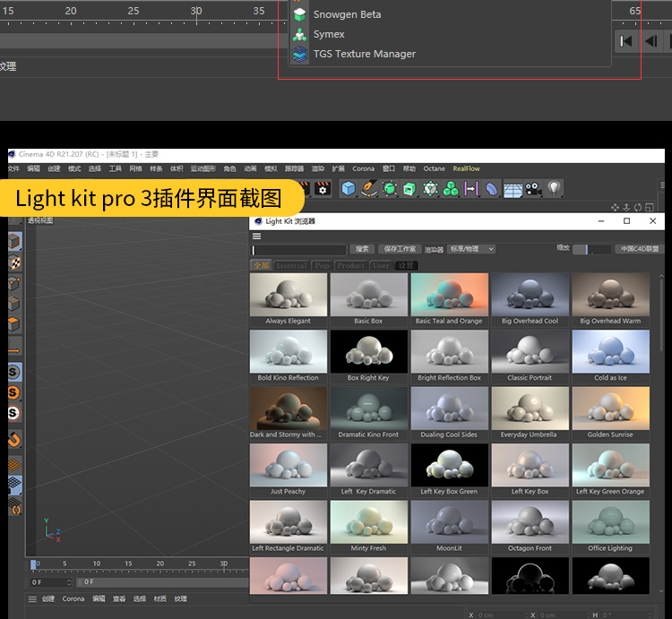Select the Golden Sunrise preset
This screenshot has width=672, height=619.
(610, 413)
